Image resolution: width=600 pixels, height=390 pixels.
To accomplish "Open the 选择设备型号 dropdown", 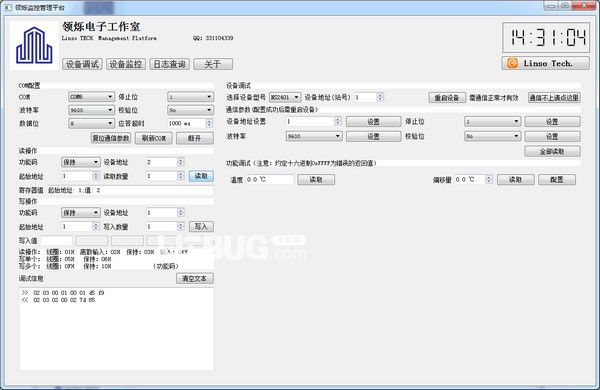I will point(285,97).
